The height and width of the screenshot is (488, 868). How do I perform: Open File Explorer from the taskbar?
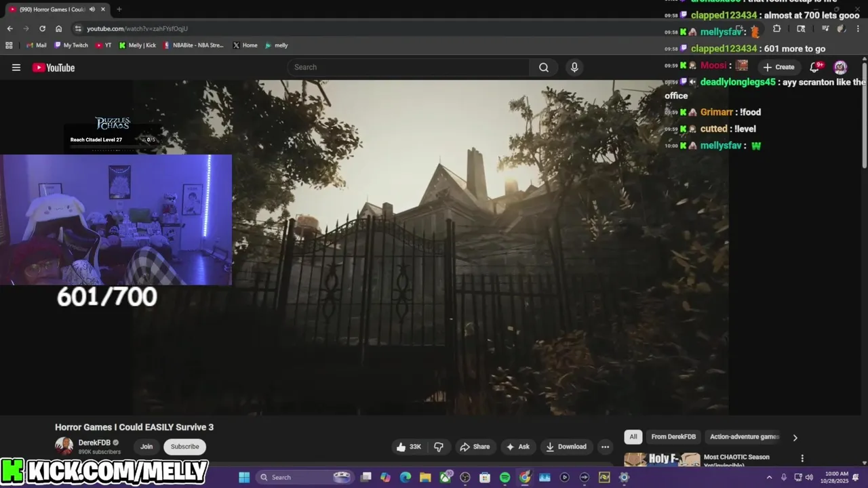pos(425,477)
